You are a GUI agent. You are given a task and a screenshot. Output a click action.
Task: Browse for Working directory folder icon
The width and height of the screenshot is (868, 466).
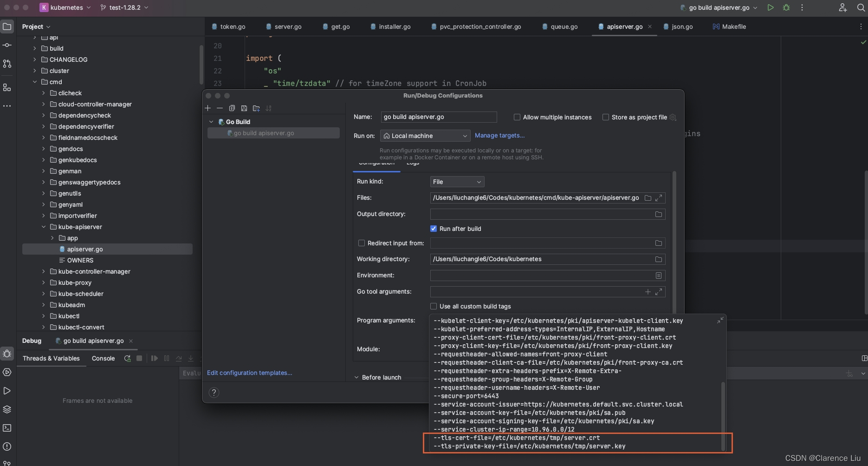658,259
